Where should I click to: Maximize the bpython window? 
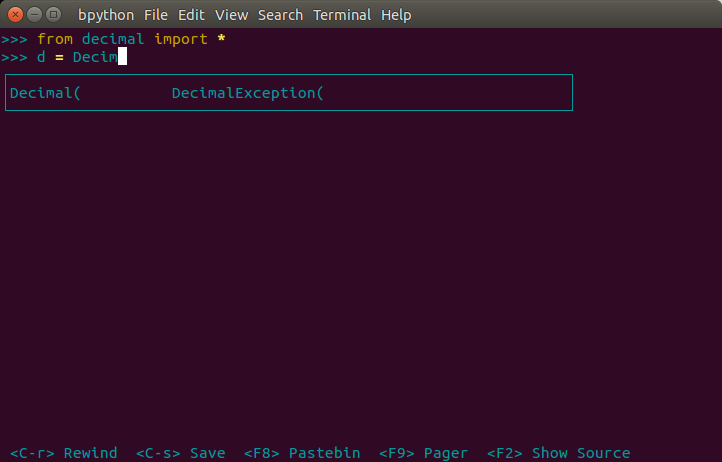pyautogui.click(x=53, y=15)
